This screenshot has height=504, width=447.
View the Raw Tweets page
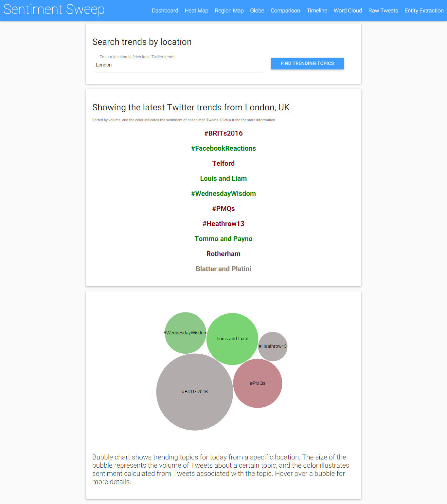tap(383, 10)
